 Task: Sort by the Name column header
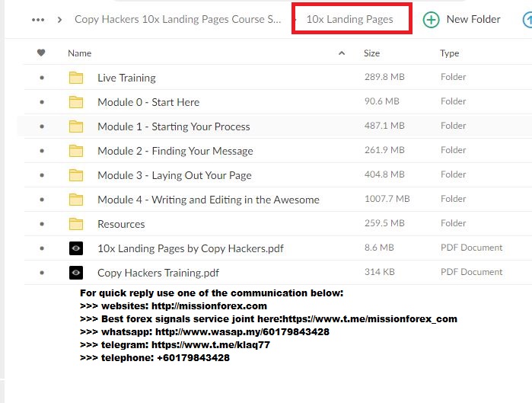tap(79, 53)
